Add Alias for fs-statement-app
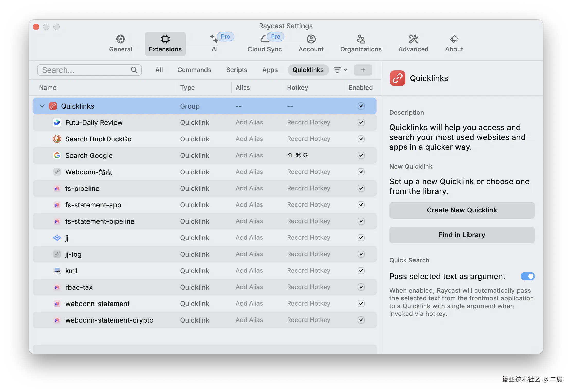 pos(249,205)
